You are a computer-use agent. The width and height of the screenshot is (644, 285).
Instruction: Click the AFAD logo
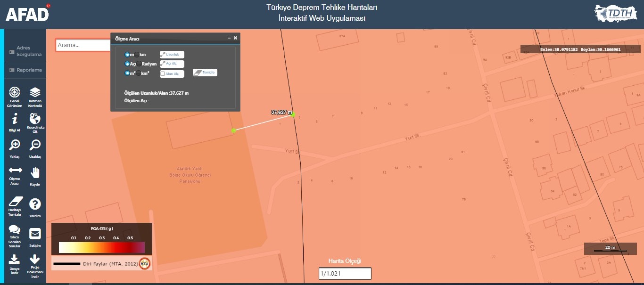[27, 13]
